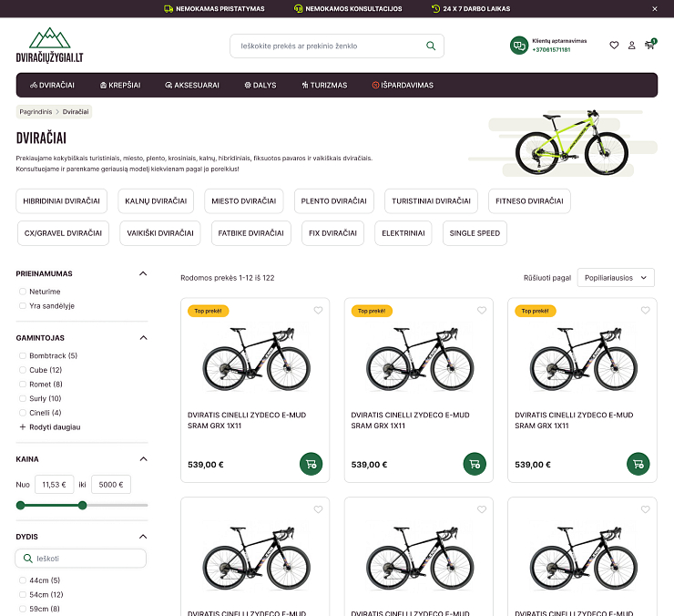Filter by Bombtrack (5) manufacturer
The image size is (674, 616).
[x=23, y=355]
